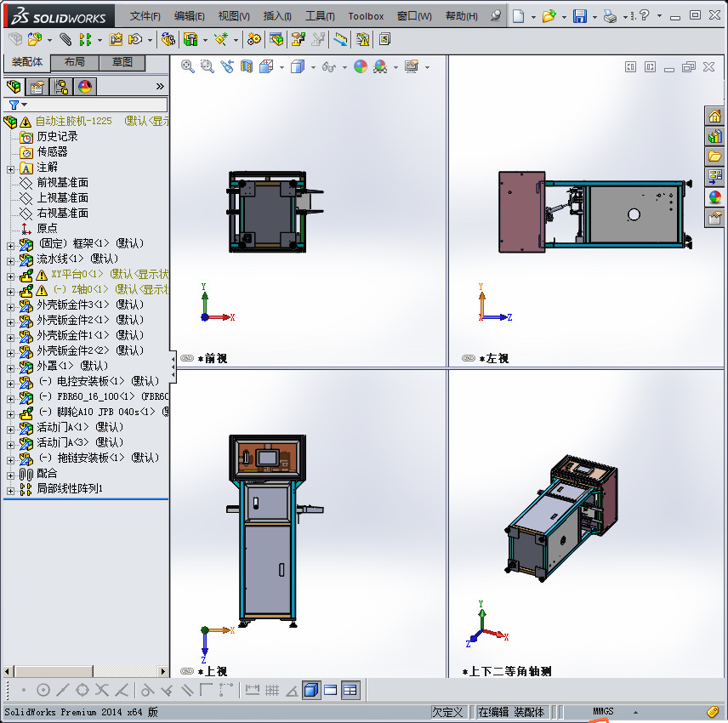The height and width of the screenshot is (723, 728).
Task: Open the 视图(V) menu
Action: 234,16
